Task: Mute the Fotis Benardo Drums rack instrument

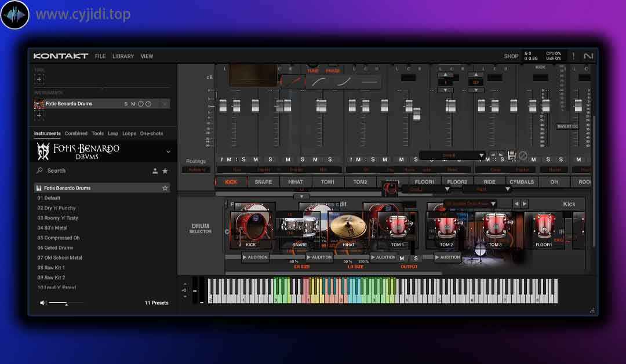Action: 133,104
